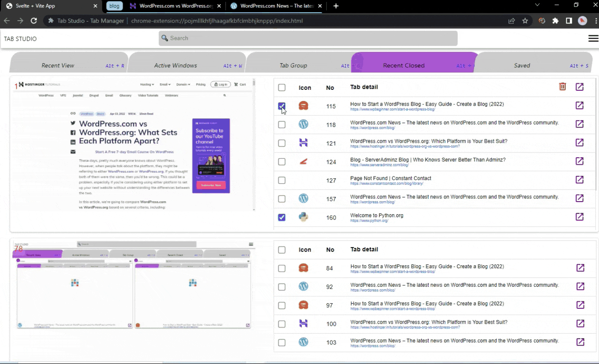
Task: Click the WordPress favicon of tab 118
Action: point(303,124)
